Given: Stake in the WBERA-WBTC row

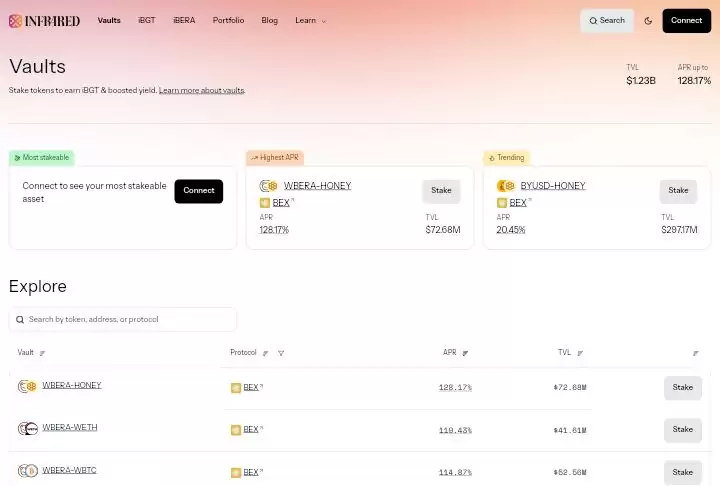Looking at the screenshot, I should click(x=682, y=472).
